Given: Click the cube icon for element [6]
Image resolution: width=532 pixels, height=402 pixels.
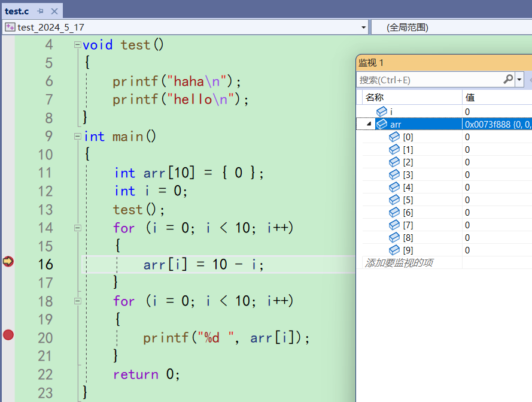Looking at the screenshot, I should pyautogui.click(x=394, y=212).
